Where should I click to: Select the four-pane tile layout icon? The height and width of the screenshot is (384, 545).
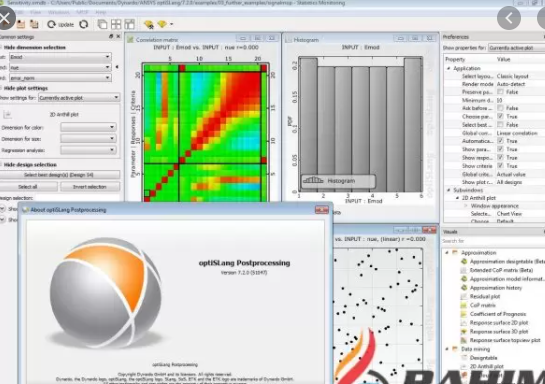click(x=116, y=24)
